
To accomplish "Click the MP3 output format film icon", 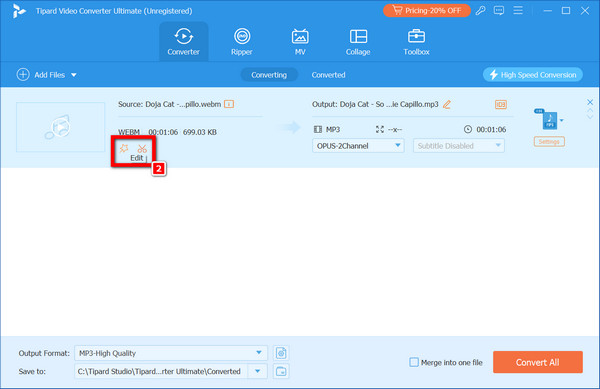I will [x=318, y=130].
